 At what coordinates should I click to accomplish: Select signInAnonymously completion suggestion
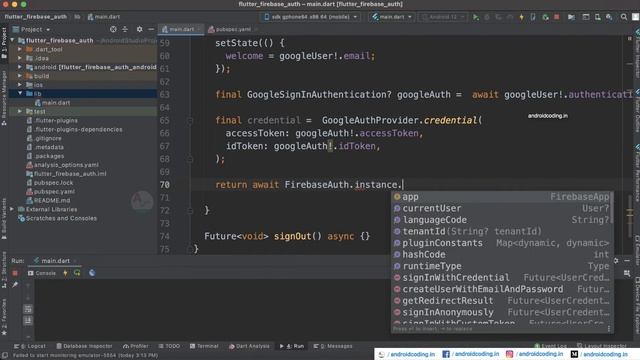click(x=502, y=312)
